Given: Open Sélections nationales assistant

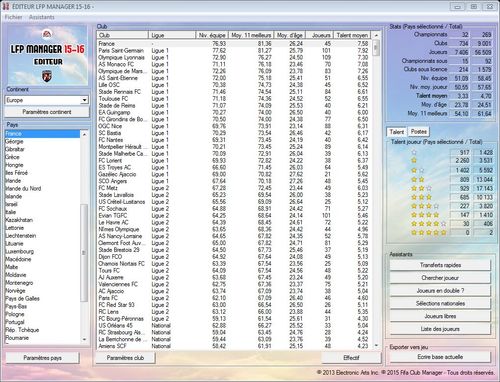Looking at the screenshot, I should [x=440, y=303].
